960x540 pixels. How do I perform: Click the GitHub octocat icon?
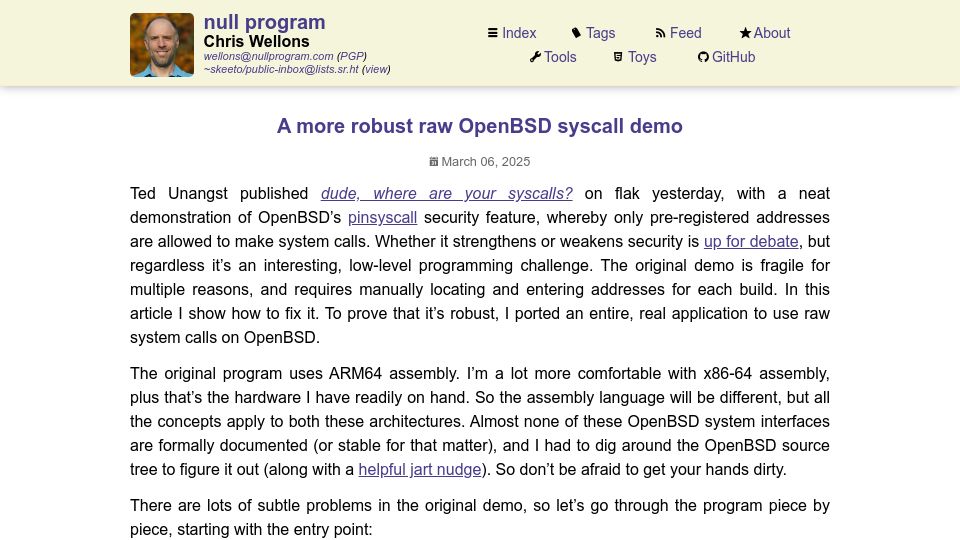pos(703,57)
